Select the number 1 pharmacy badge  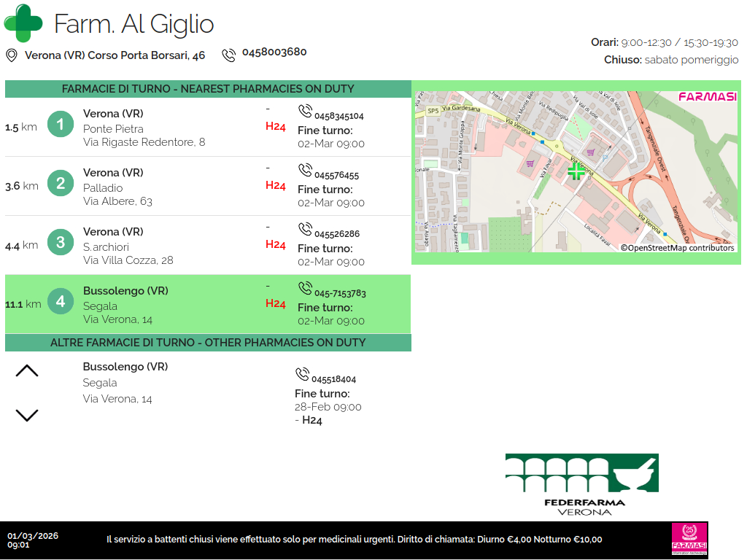pyautogui.click(x=61, y=125)
